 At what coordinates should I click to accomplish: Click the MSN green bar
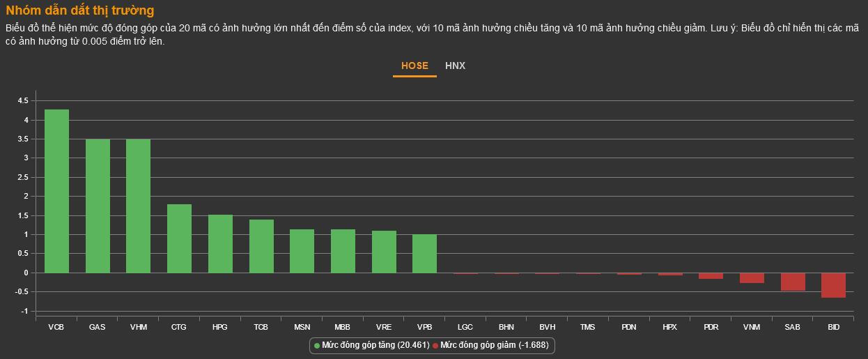click(302, 251)
